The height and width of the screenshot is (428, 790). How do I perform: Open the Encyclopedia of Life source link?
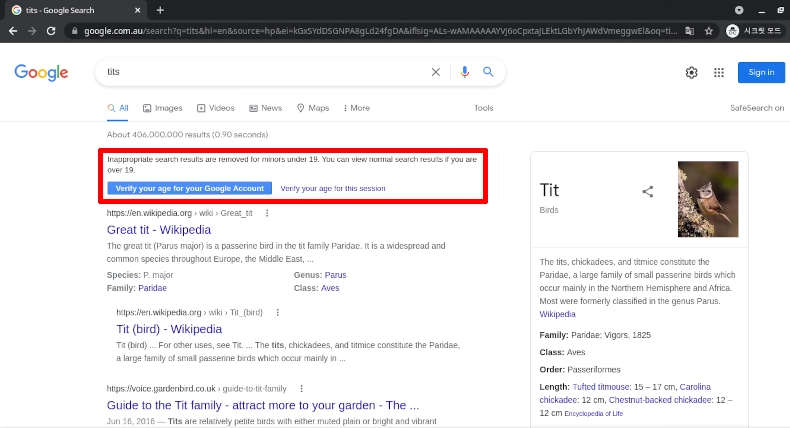pos(594,413)
